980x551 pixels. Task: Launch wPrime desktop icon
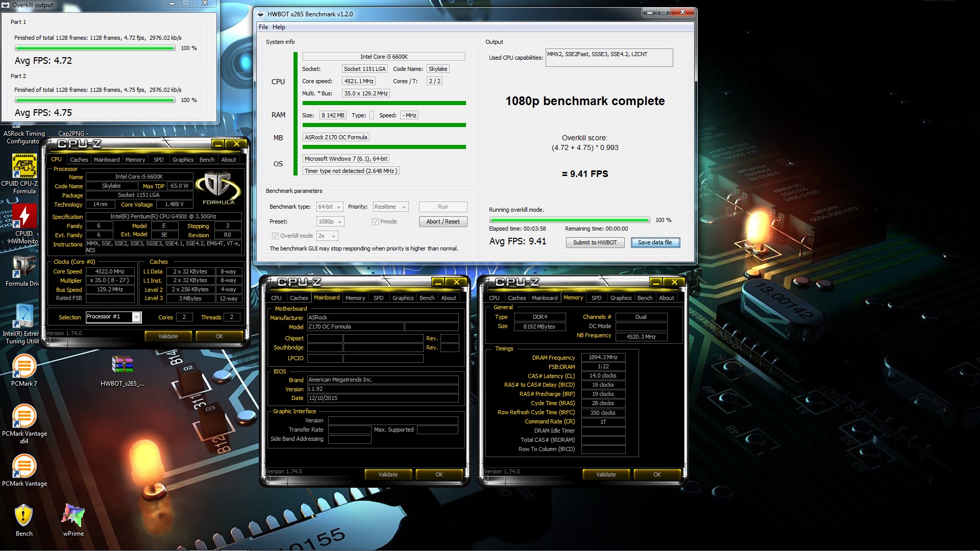[x=73, y=519]
